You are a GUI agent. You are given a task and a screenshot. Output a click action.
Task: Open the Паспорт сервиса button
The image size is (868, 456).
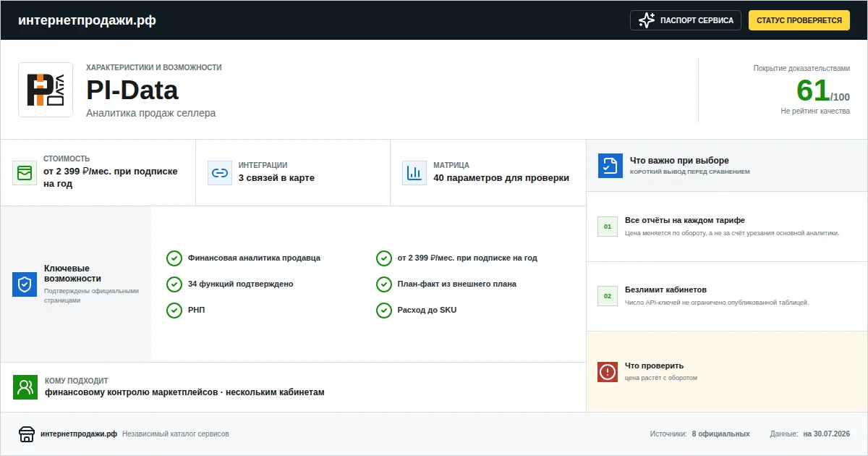coord(686,20)
